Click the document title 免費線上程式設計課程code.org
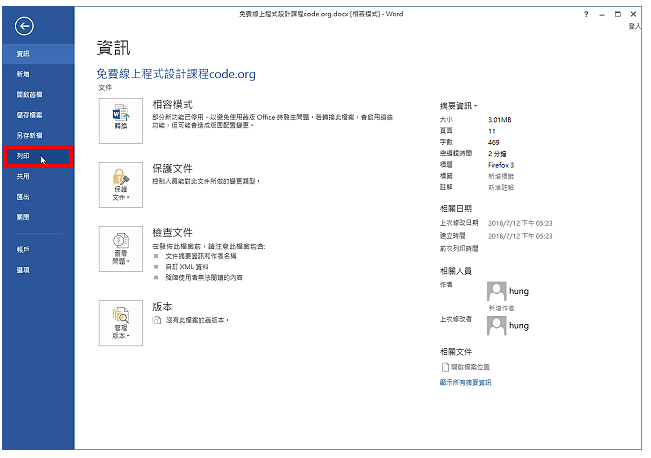The width and height of the screenshot is (651, 458). point(176,74)
